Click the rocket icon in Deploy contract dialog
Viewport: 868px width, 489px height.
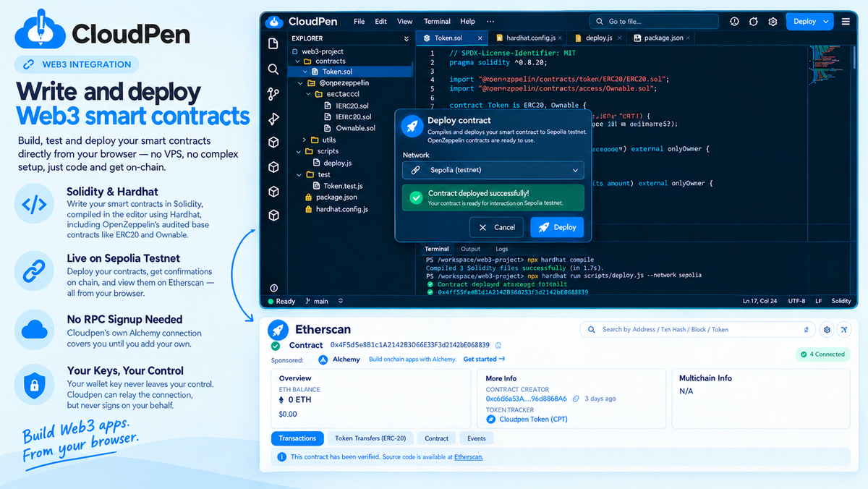(412, 127)
